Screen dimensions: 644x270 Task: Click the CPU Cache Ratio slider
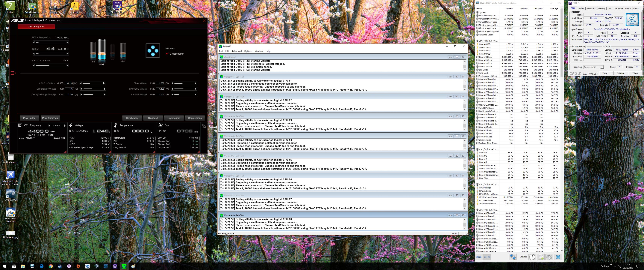(x=50, y=65)
